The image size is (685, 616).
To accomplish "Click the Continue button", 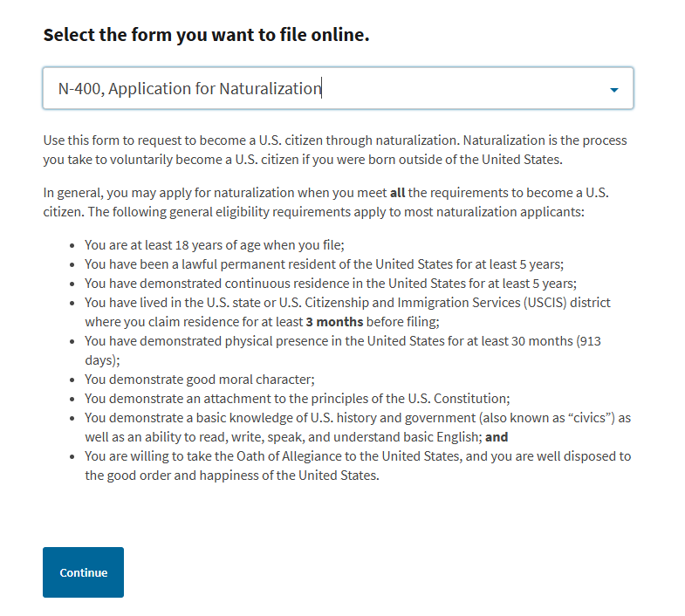I will coord(83,572).
